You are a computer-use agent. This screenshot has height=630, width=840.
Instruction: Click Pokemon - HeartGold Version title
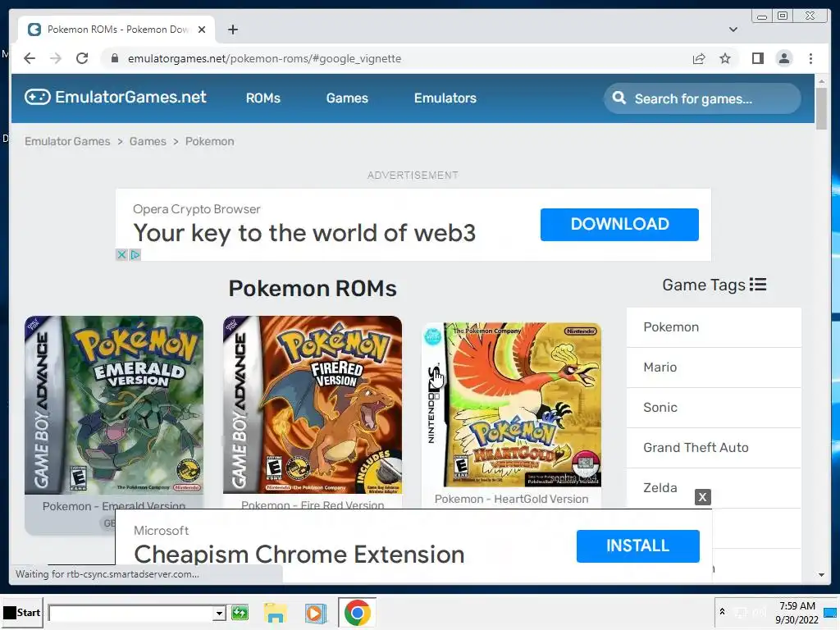[x=512, y=500]
